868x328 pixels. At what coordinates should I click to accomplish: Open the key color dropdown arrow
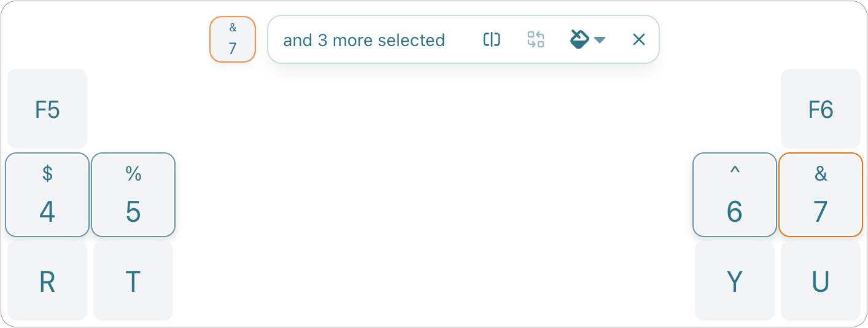pyautogui.click(x=600, y=41)
